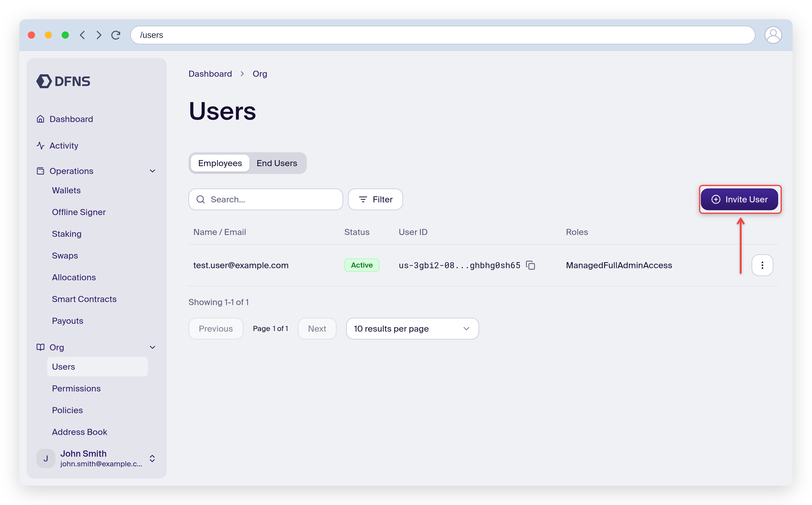Switch to the Employees tab
This screenshot has height=505, width=812.
(220, 163)
